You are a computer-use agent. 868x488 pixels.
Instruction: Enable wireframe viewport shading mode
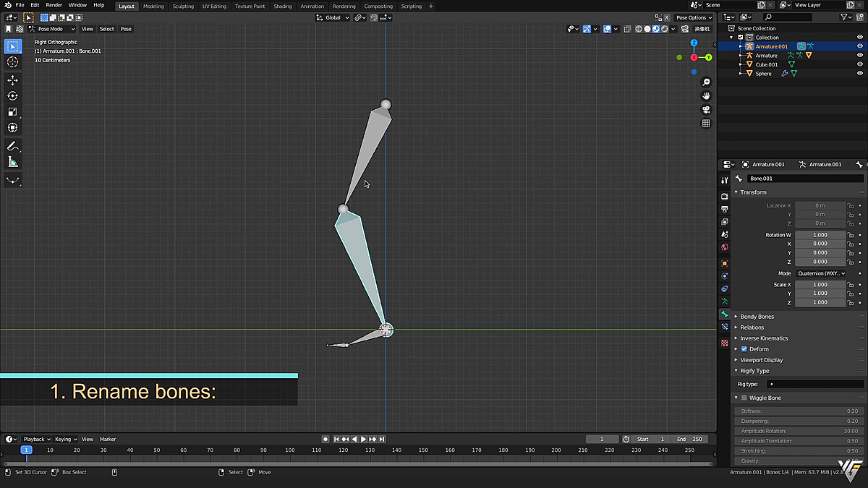638,29
